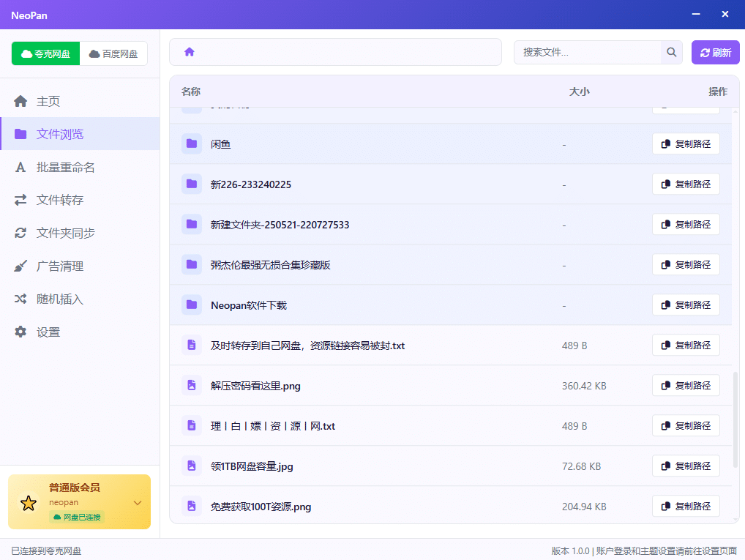Click the image icon of 解压密码看这里.png
Image resolution: width=745 pixels, height=560 pixels.
pos(192,385)
